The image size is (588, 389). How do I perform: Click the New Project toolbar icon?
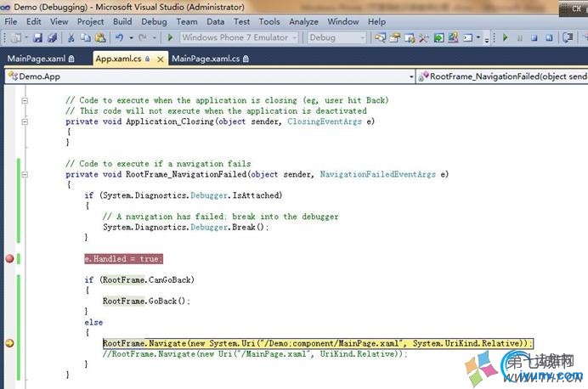click(x=16, y=37)
